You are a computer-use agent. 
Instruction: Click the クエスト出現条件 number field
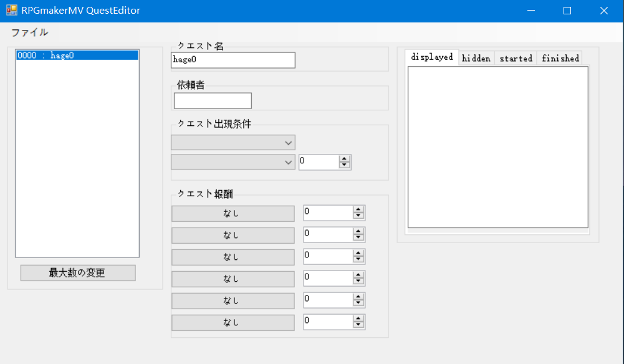click(x=319, y=162)
